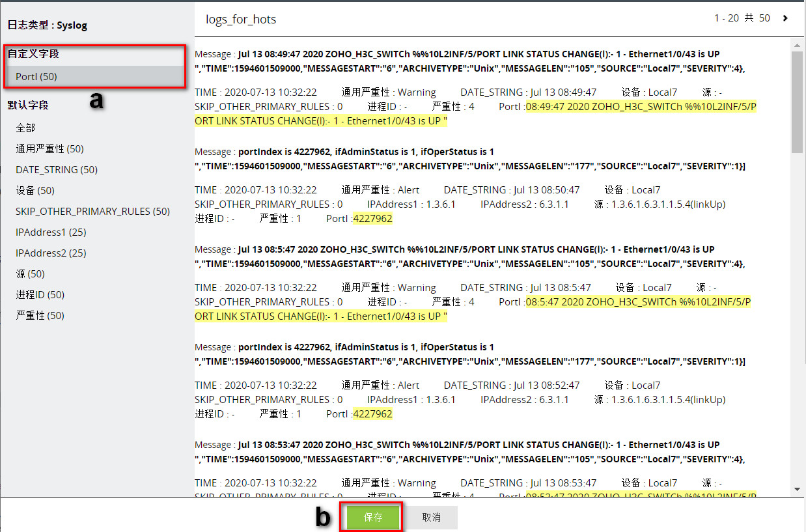Viewport: 806px width, 532px height.
Task: Click the first 通用严重性 : Alert value
Action: (x=381, y=190)
